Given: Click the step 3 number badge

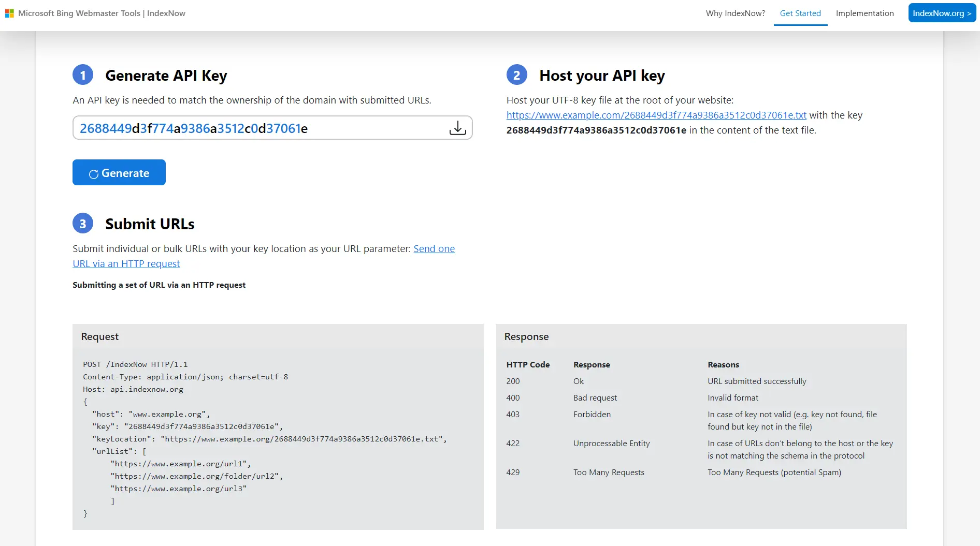Looking at the screenshot, I should [x=83, y=224].
